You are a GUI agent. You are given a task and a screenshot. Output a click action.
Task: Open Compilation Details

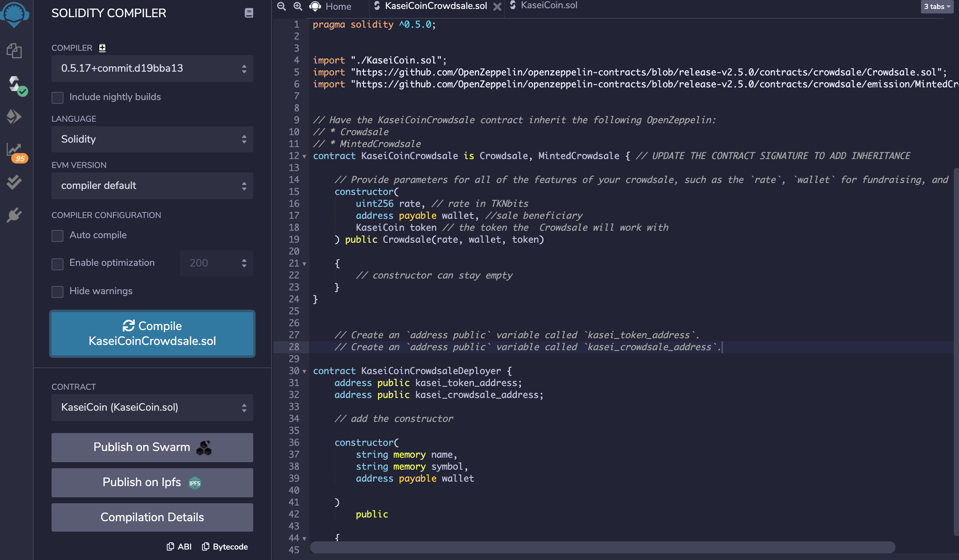152,517
